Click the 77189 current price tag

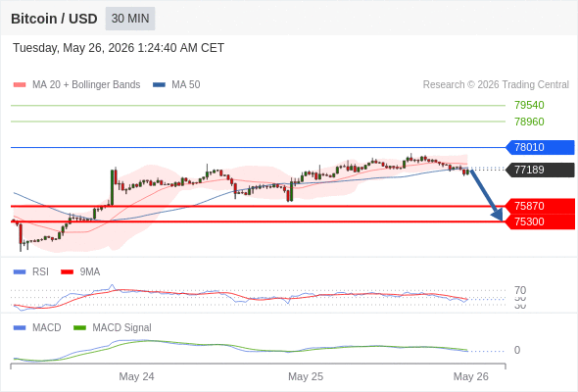click(540, 170)
